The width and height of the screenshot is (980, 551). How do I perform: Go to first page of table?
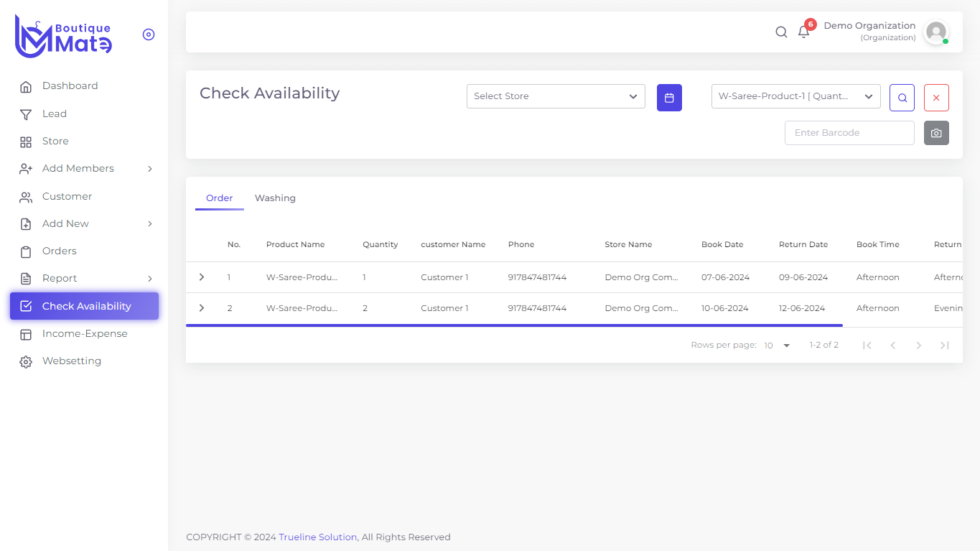(867, 346)
